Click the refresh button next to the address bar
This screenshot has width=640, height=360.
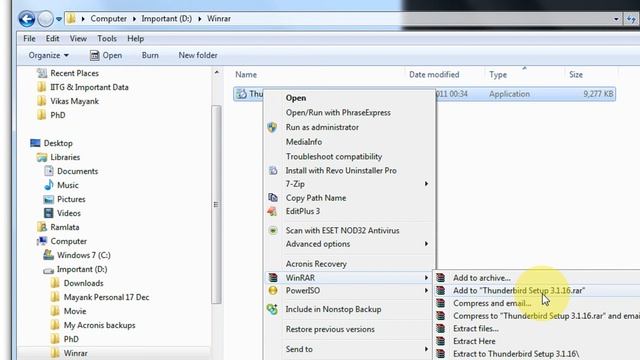click(x=631, y=19)
